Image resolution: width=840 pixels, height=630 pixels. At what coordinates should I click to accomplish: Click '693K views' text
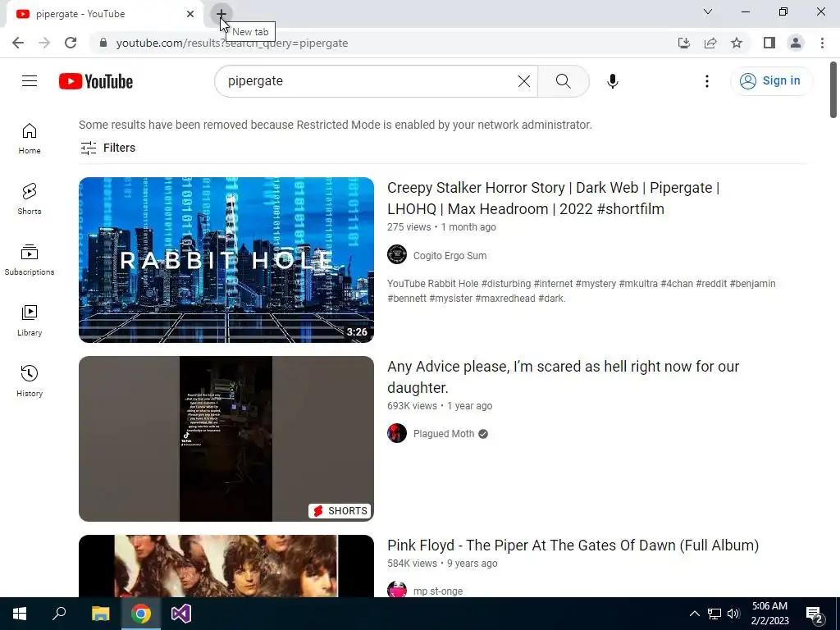(412, 406)
